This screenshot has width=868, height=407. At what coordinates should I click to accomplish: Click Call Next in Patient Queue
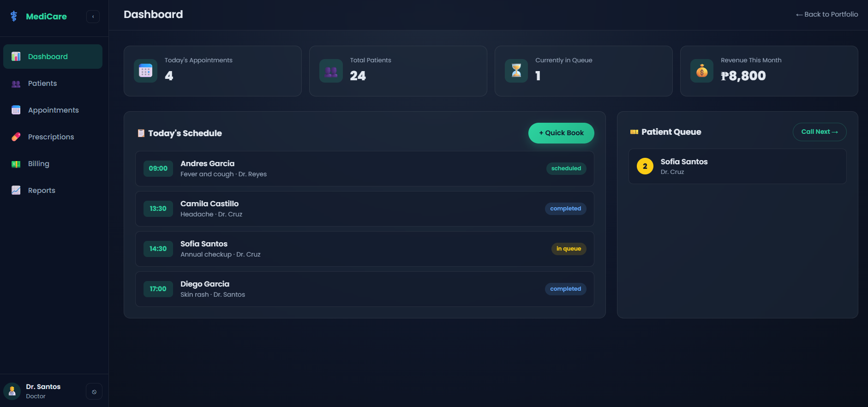[820, 132]
